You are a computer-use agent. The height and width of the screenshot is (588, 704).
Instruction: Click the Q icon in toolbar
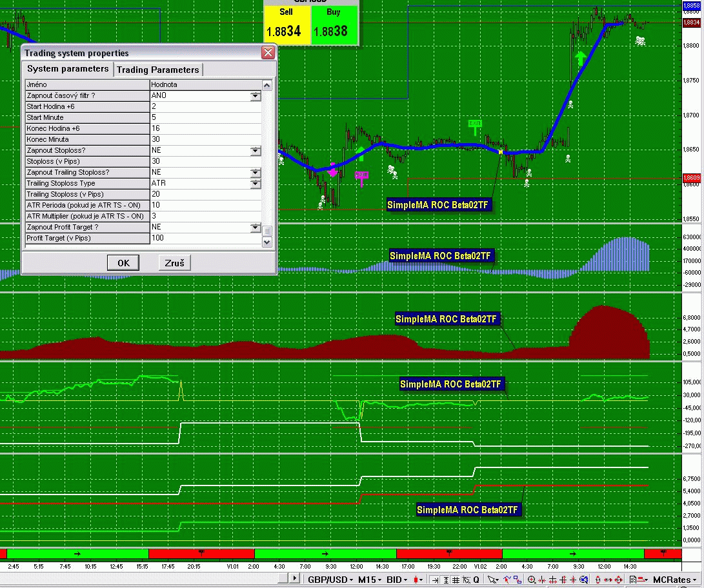476,580
